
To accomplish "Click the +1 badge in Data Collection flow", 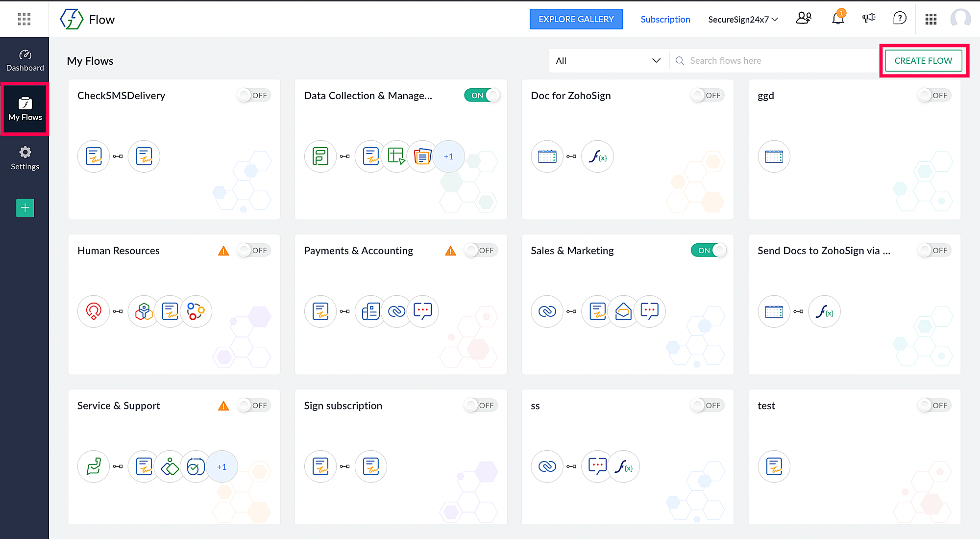I will pyautogui.click(x=448, y=156).
